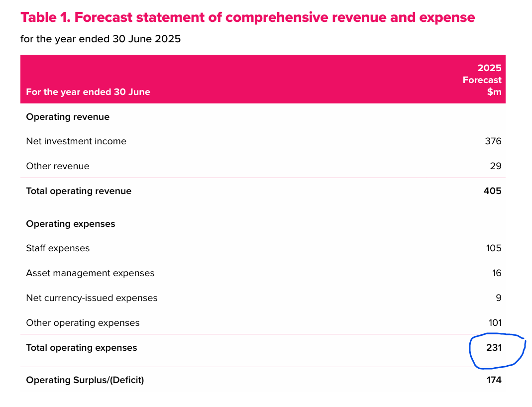This screenshot has width=532, height=407.
Task: Click the 'Net investment income' row label
Action: 76,141
